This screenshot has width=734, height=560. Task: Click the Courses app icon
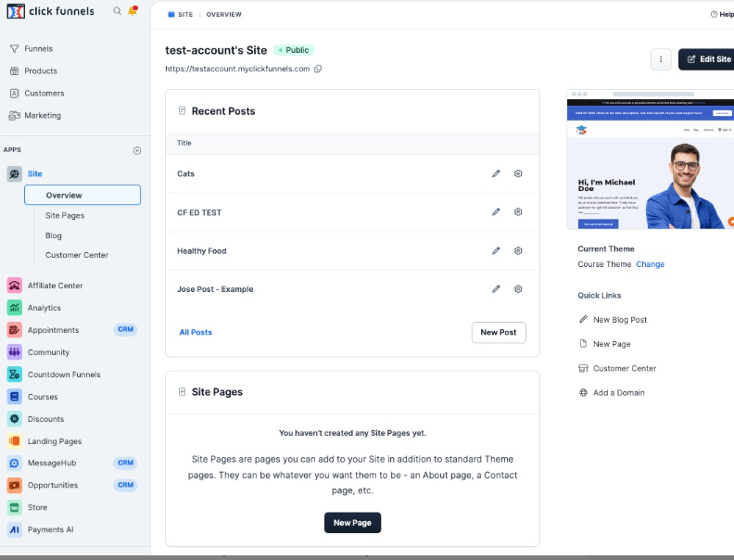(x=15, y=397)
